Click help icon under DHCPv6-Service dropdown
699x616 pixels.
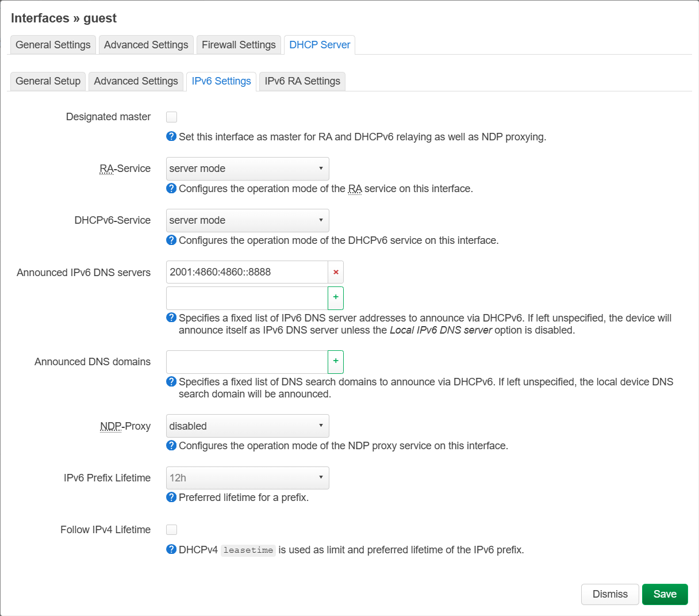coord(171,240)
